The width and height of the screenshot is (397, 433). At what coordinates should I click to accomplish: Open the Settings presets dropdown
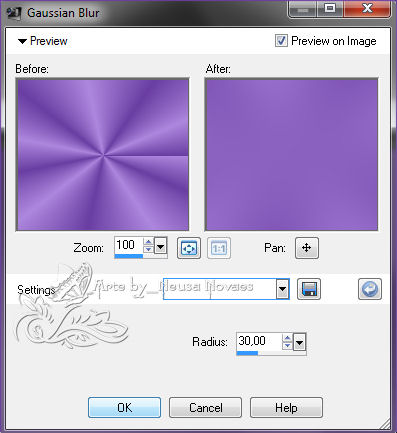tap(282, 289)
